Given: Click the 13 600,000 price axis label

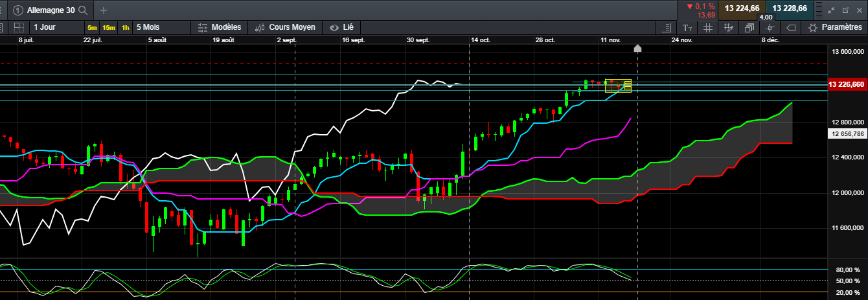Looking at the screenshot, I should 848,52.
